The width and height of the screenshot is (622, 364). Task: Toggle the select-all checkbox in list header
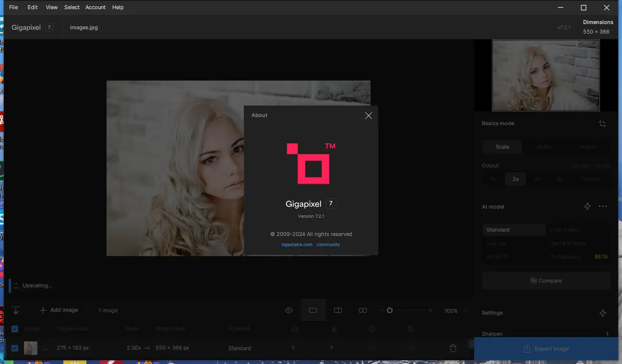(15, 329)
